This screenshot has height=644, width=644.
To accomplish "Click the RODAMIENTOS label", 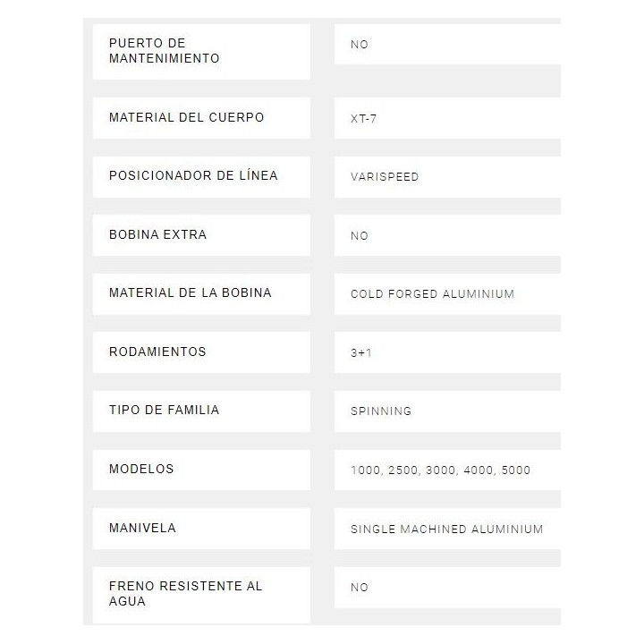I will 157,352.
